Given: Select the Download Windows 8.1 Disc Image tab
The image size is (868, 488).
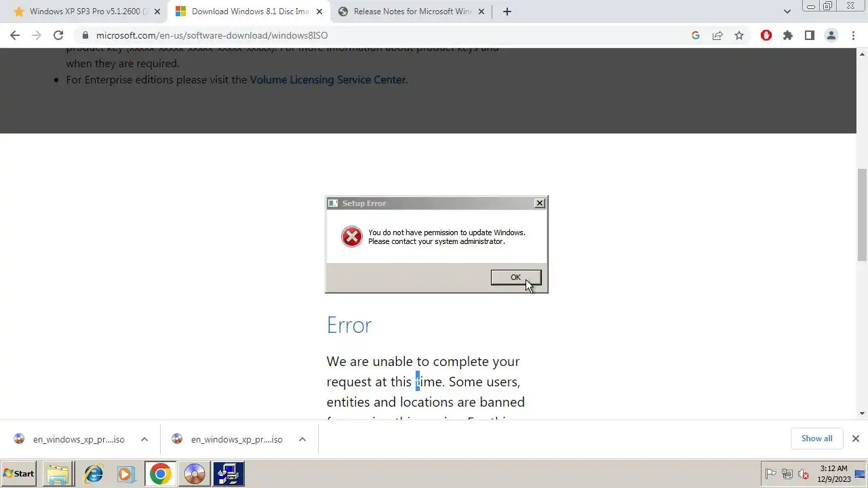Looking at the screenshot, I should (x=250, y=12).
